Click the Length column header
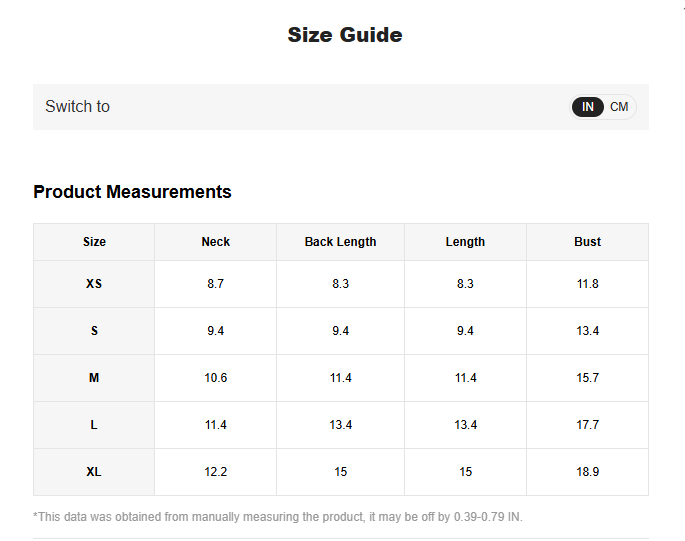Screen dimensions: 685x541 click(465, 242)
